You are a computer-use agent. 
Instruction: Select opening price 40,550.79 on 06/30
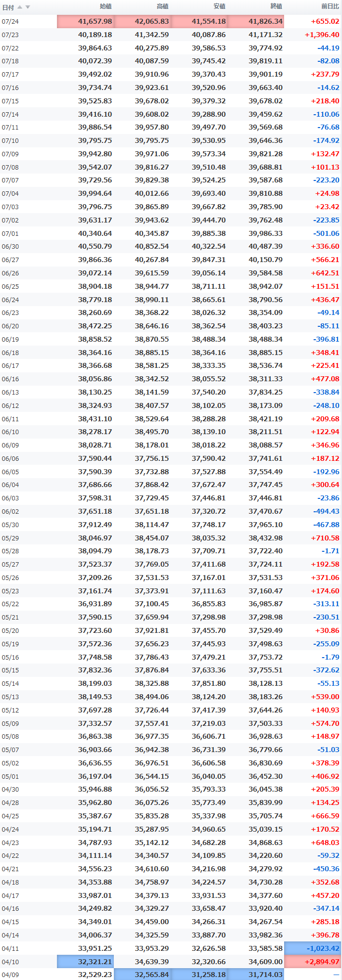click(x=95, y=246)
